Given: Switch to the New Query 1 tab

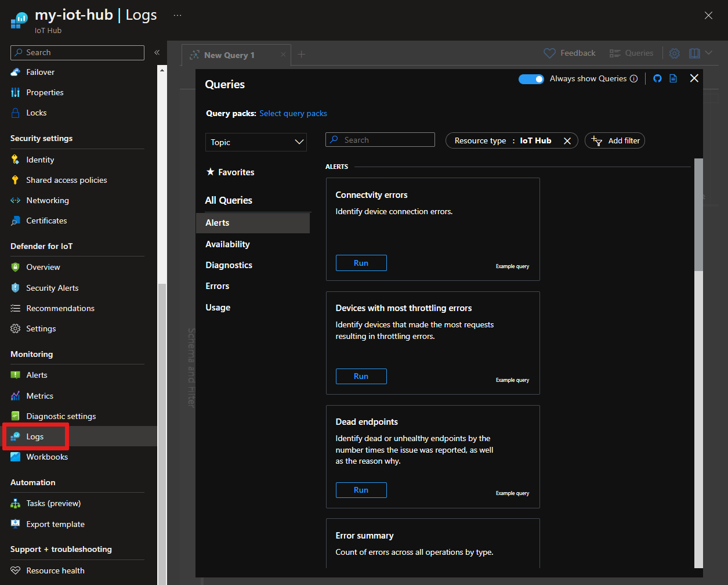Looking at the screenshot, I should 229,55.
